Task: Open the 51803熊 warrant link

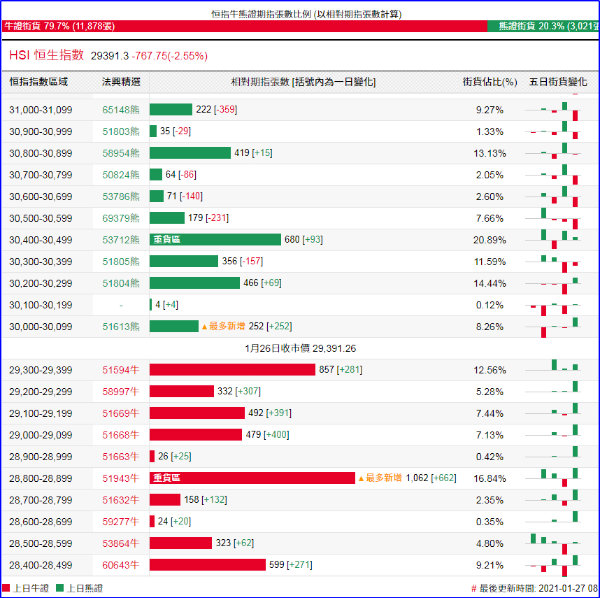Action: [121, 132]
